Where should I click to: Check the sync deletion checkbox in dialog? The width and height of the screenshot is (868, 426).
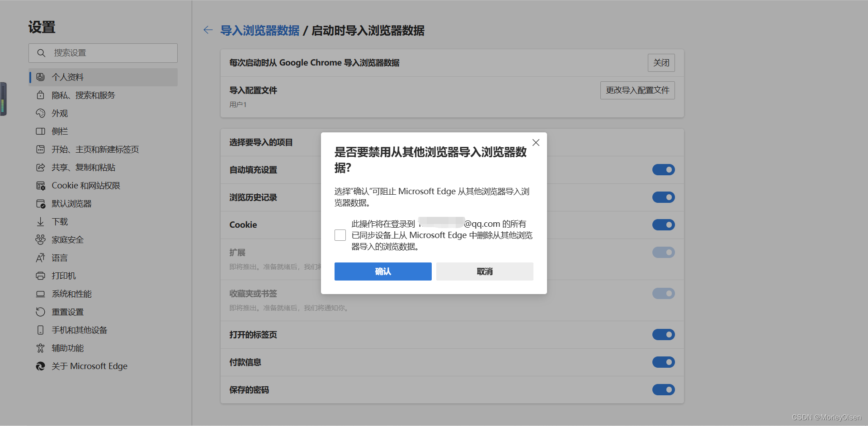pyautogui.click(x=340, y=235)
